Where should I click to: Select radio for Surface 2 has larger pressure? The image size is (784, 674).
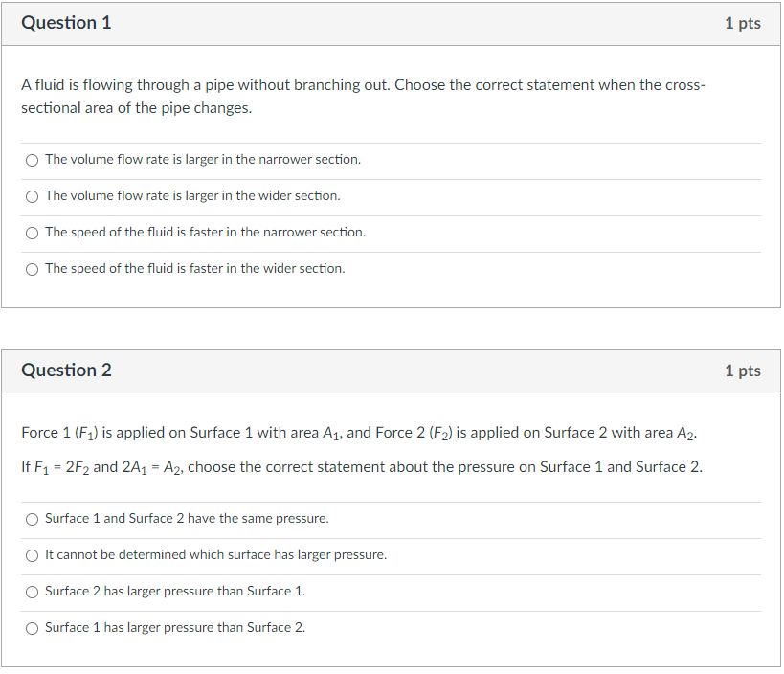32,592
